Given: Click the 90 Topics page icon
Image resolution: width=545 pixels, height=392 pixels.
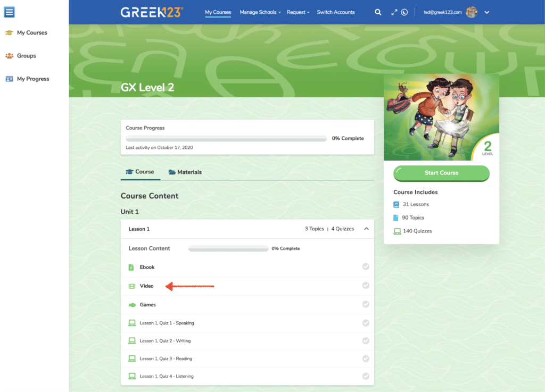Looking at the screenshot, I should pos(396,218).
